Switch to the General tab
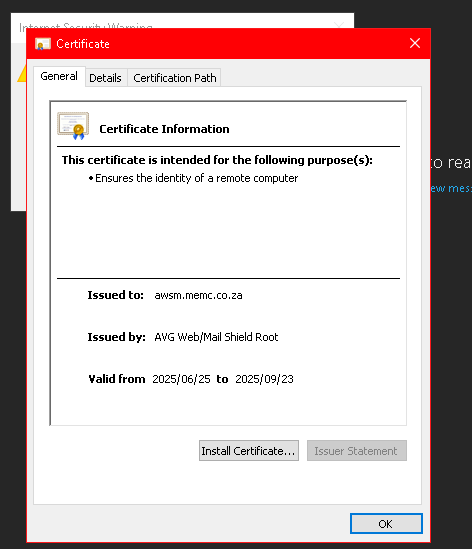472x549 pixels. [x=59, y=76]
